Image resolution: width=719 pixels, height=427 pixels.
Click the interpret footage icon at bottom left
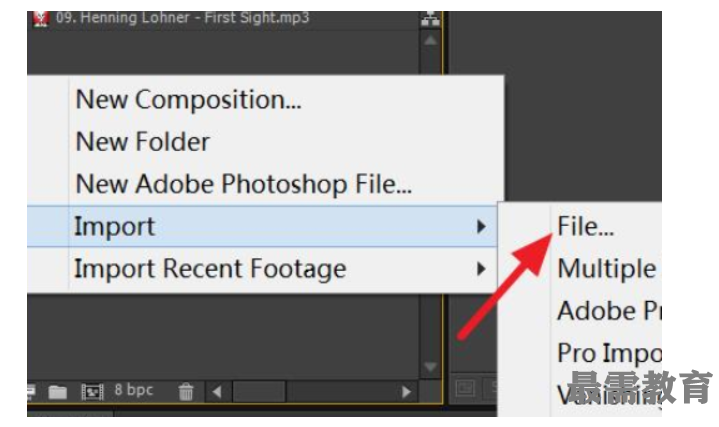31,391
